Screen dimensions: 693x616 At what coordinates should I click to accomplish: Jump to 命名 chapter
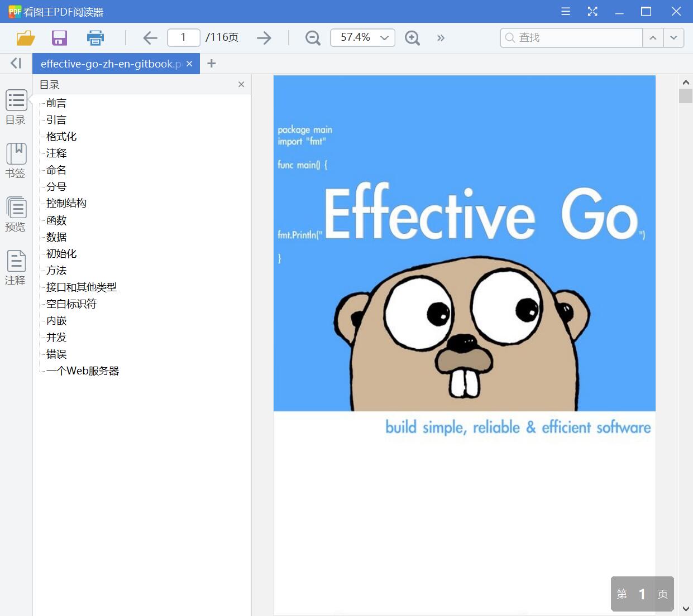pos(56,170)
